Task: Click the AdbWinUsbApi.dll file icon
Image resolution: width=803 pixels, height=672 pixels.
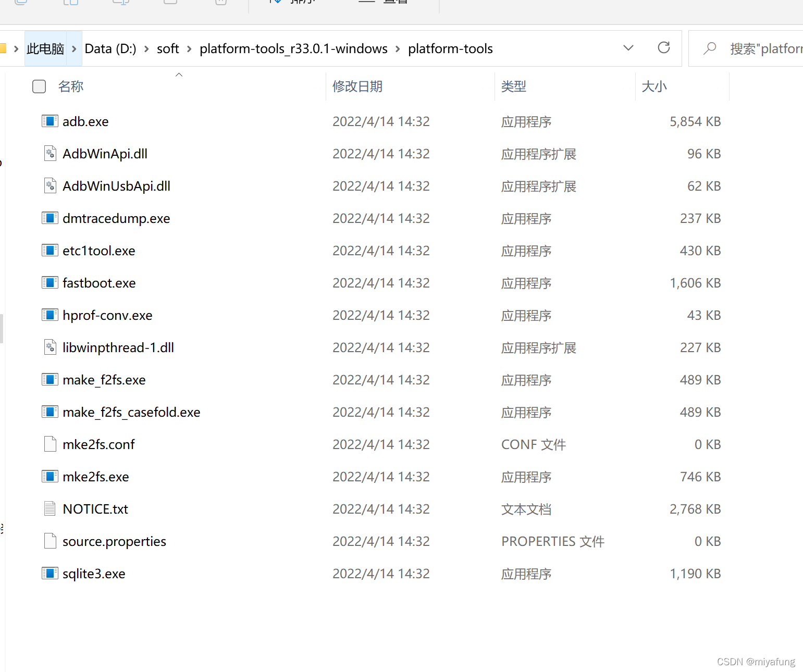Action: (50, 186)
